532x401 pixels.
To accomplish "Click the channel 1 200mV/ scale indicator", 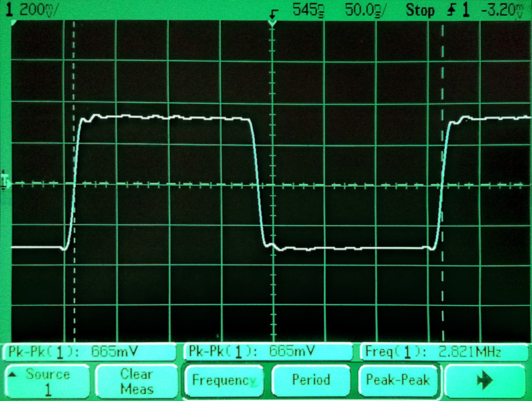I will tap(31, 9).
